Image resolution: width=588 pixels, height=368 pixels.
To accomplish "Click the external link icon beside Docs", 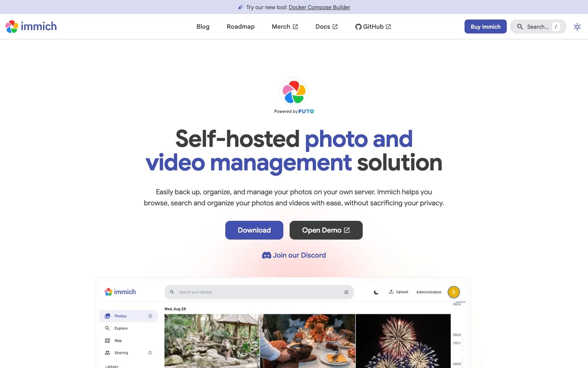I will [335, 26].
